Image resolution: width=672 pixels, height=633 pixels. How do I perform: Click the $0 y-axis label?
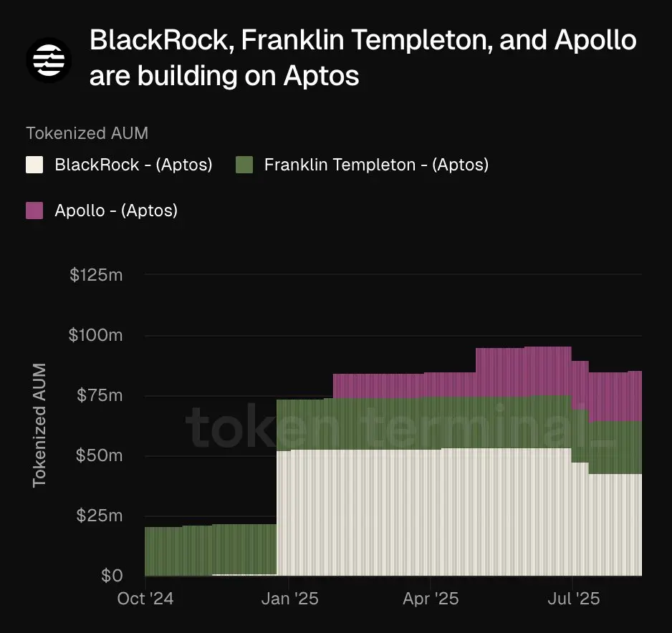[x=112, y=576]
